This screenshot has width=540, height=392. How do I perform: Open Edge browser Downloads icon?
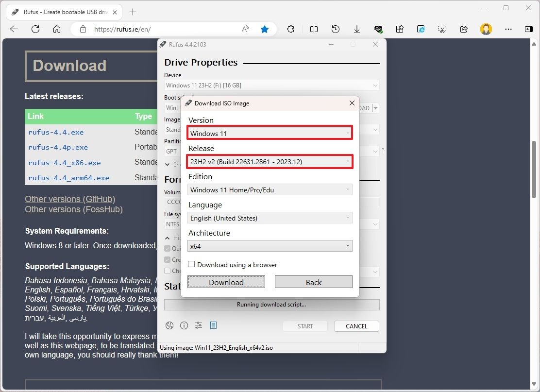click(x=357, y=29)
